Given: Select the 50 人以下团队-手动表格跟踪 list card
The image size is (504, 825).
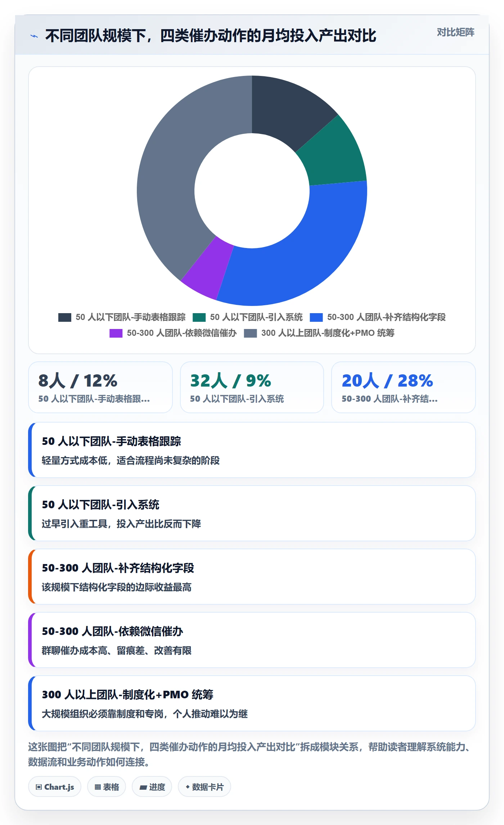Looking at the screenshot, I should tap(252, 450).
